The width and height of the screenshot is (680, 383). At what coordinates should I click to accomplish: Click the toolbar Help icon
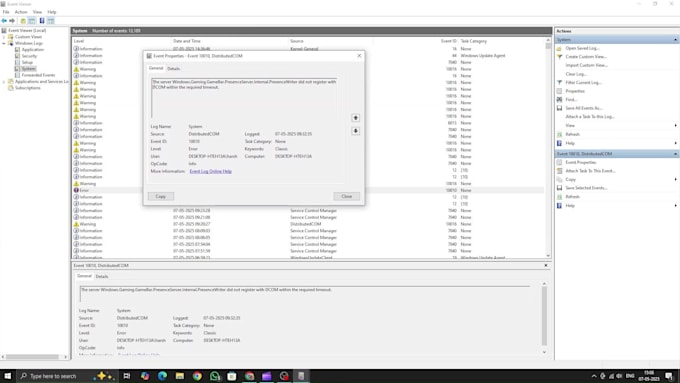[42, 21]
